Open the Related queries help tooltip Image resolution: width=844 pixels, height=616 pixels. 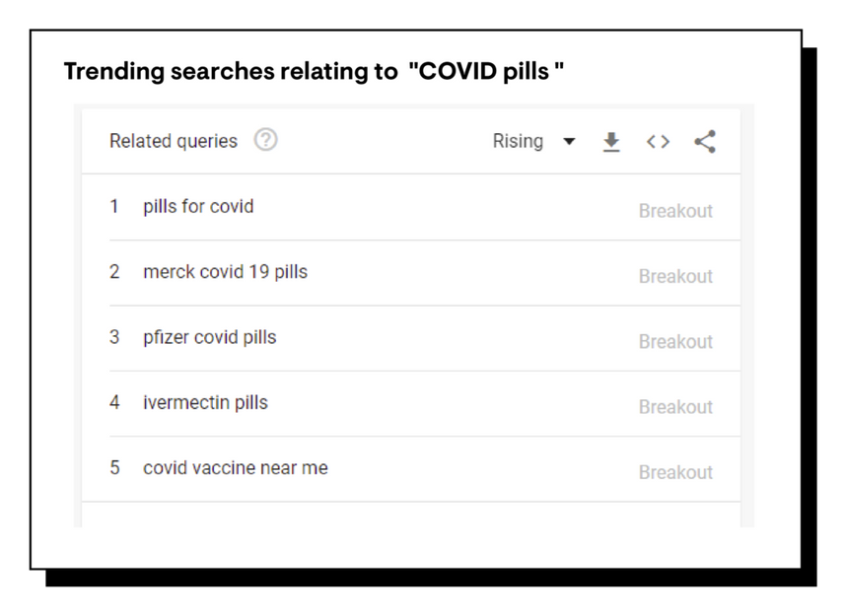(x=265, y=140)
